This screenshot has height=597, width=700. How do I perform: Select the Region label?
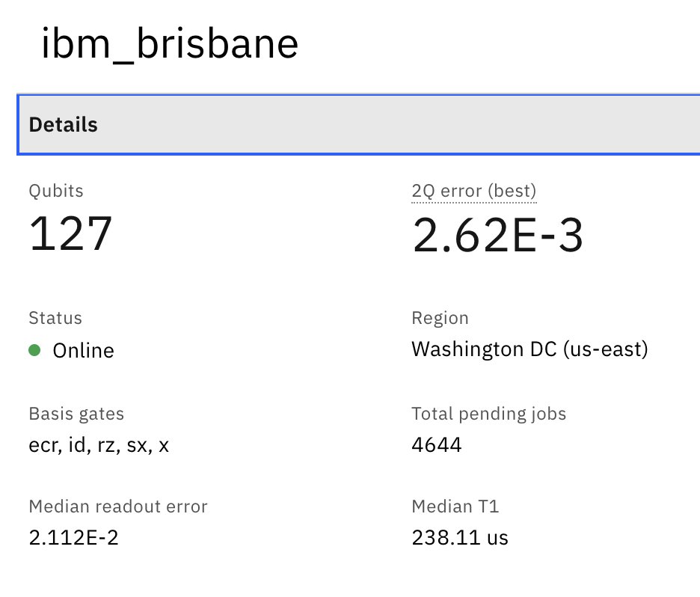[440, 319]
